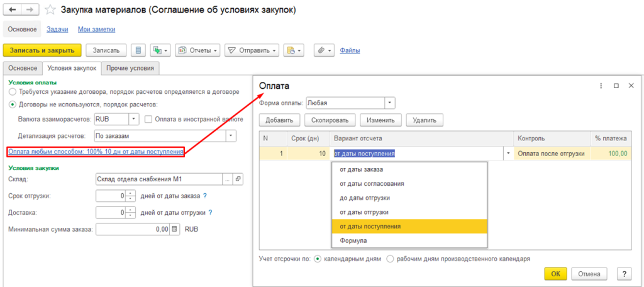The width and height of the screenshot is (644, 287).
Task: Adjust the Доставка days stepper arrows
Action: coord(131,213)
